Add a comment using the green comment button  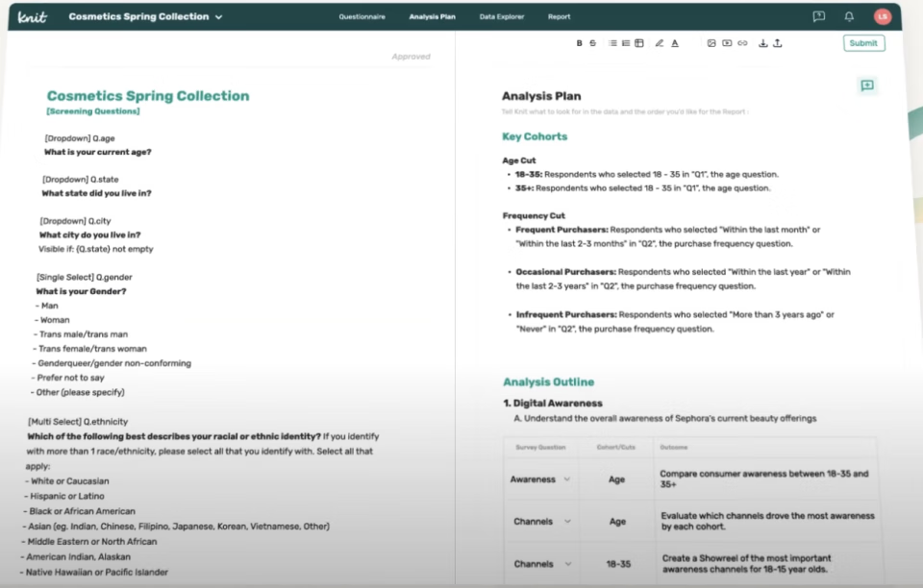tap(867, 86)
